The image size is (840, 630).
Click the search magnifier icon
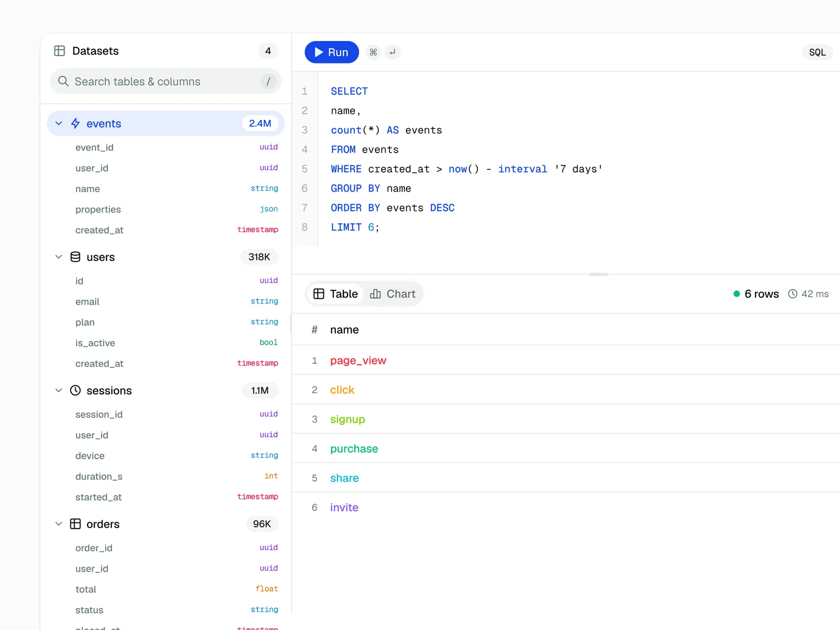click(64, 81)
